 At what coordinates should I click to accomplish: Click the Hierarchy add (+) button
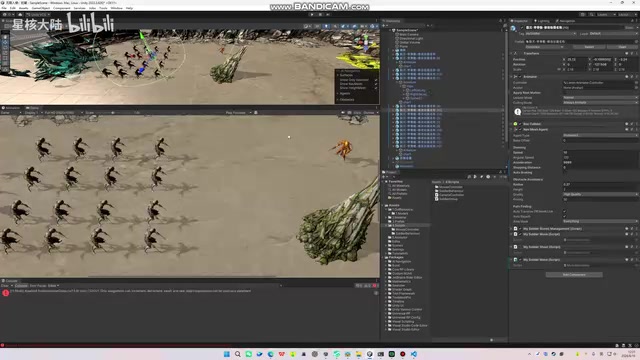pos(384,25)
